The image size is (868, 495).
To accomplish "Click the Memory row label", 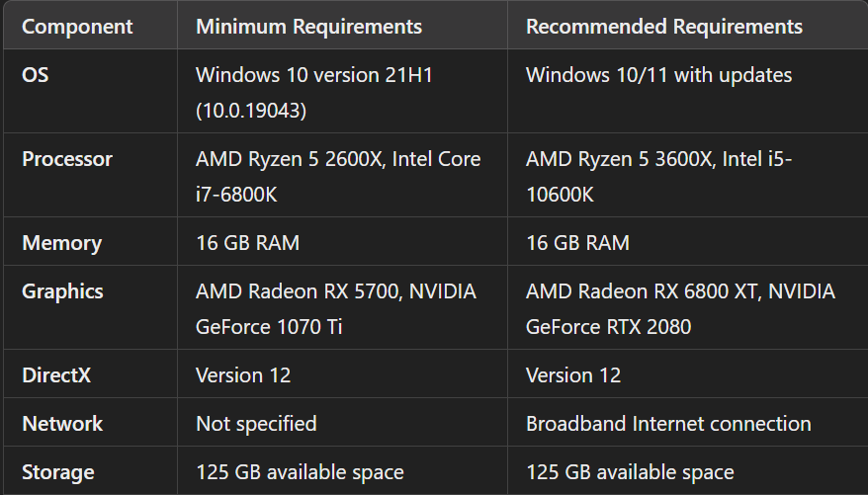I will tap(61, 243).
